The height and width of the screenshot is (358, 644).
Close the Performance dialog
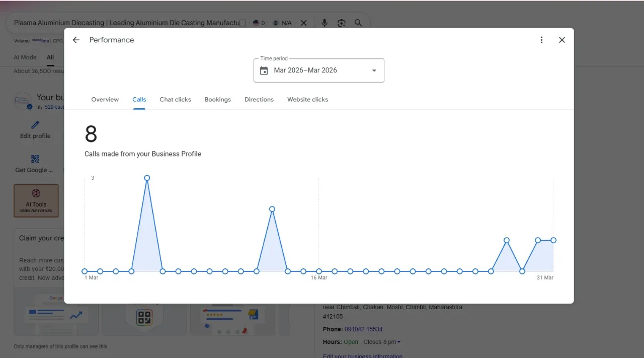562,40
